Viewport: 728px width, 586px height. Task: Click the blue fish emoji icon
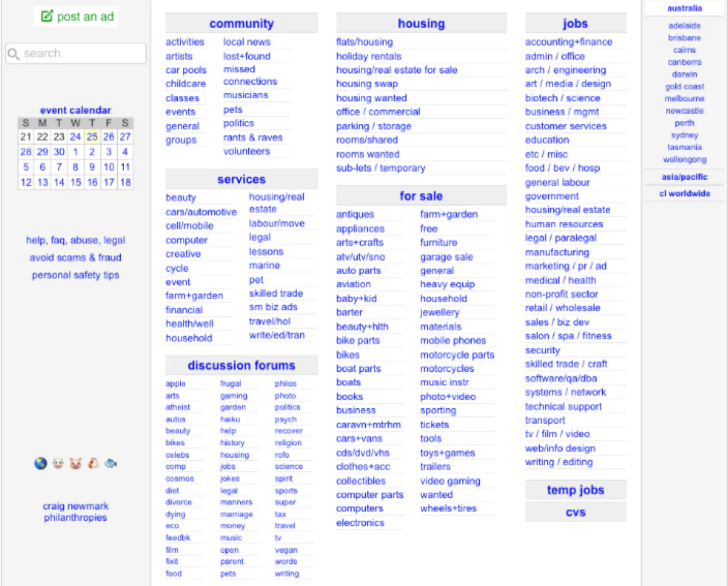[x=111, y=464]
